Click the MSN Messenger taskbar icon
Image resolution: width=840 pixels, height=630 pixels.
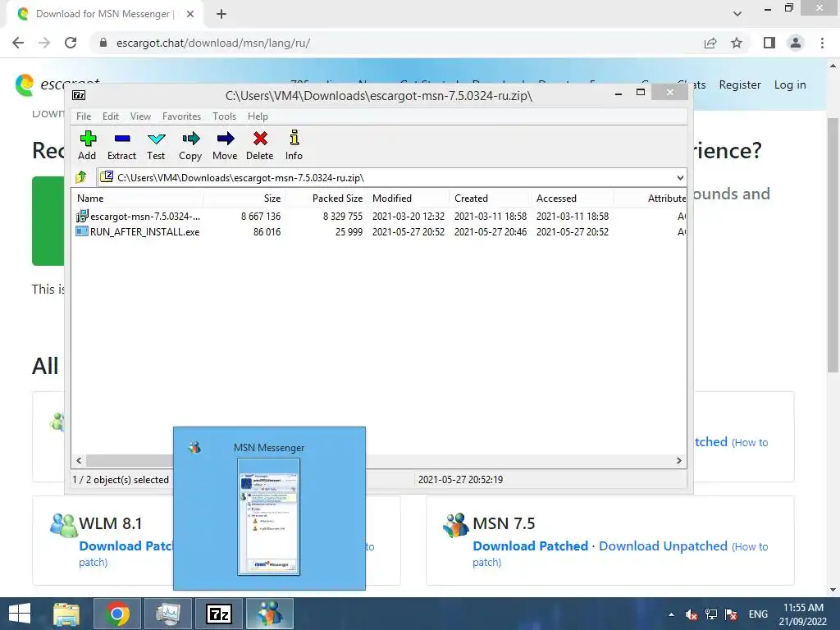[x=269, y=614]
